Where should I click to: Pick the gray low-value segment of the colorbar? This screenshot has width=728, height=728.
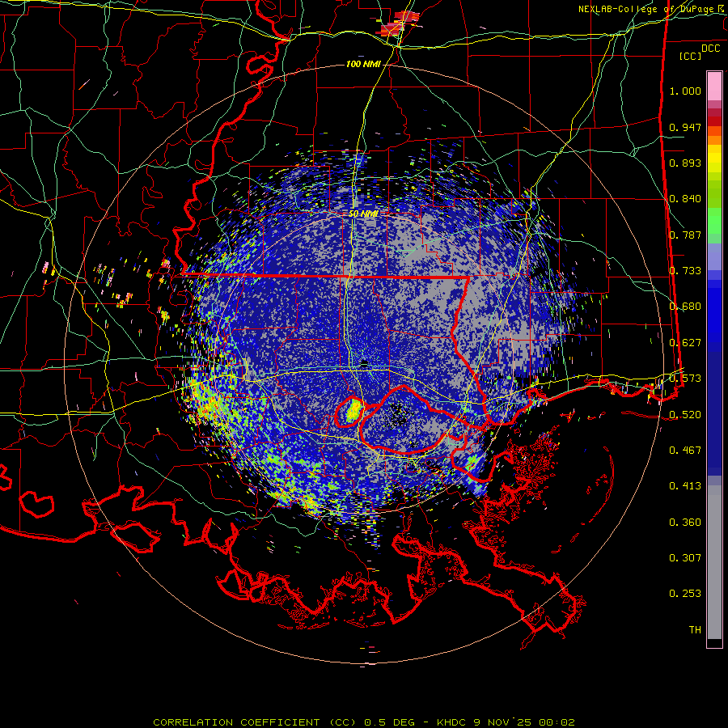[714, 562]
